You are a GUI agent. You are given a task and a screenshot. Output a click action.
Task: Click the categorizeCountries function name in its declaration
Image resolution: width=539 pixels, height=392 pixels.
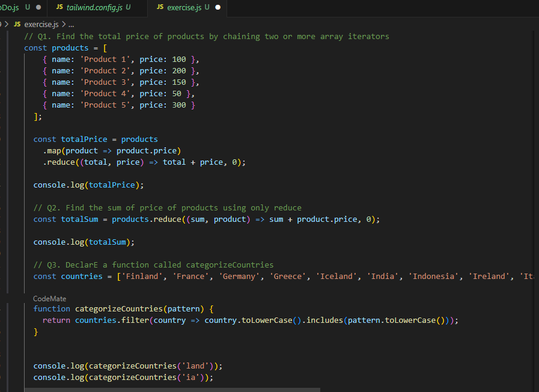[118, 309]
